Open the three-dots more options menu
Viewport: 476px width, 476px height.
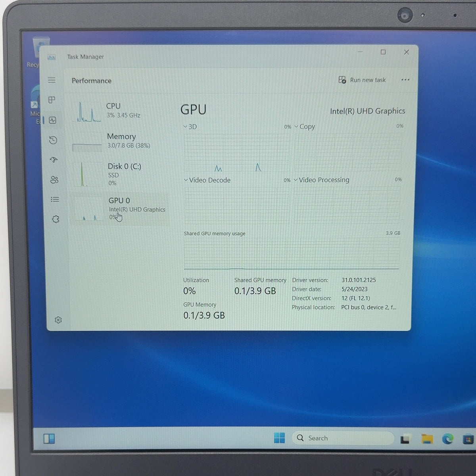(405, 80)
